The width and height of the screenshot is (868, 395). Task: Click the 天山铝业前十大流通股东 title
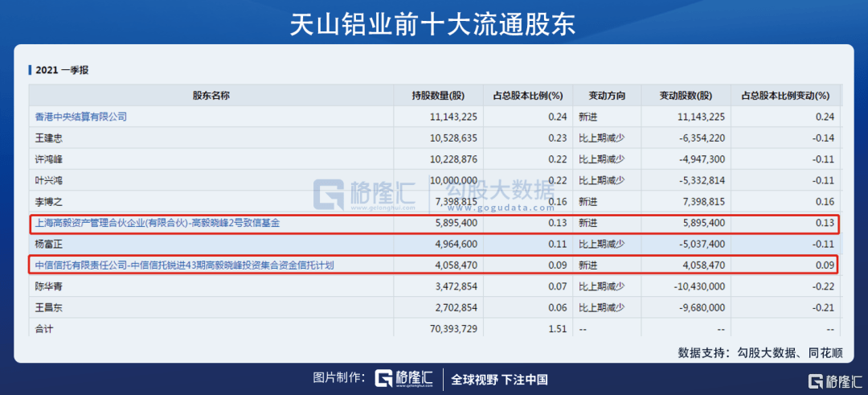click(x=433, y=24)
